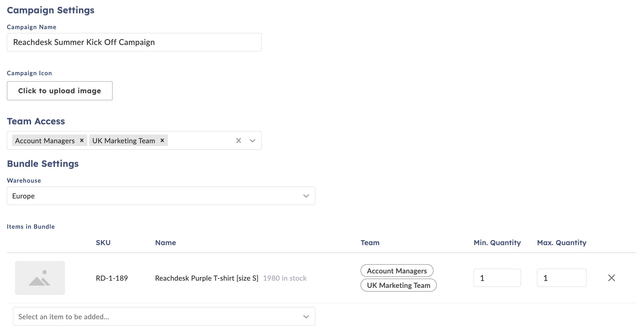Select the RD-1-189 SKU text
The image size is (644, 332).
112,278
